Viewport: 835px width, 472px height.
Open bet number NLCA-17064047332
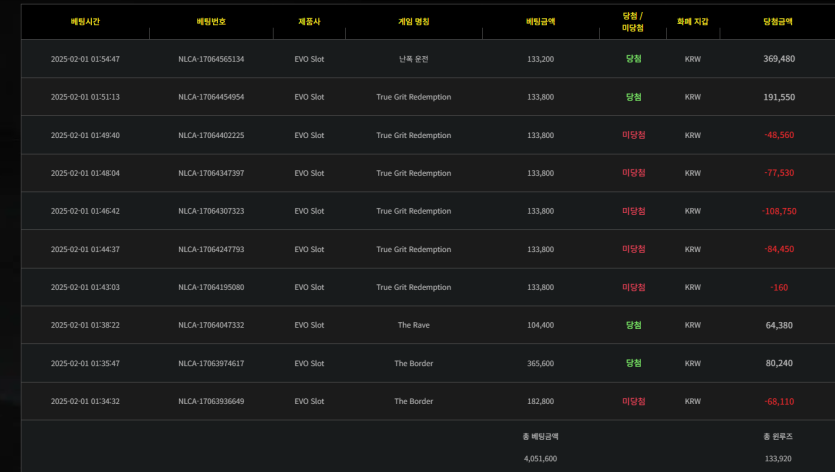pyautogui.click(x=211, y=325)
